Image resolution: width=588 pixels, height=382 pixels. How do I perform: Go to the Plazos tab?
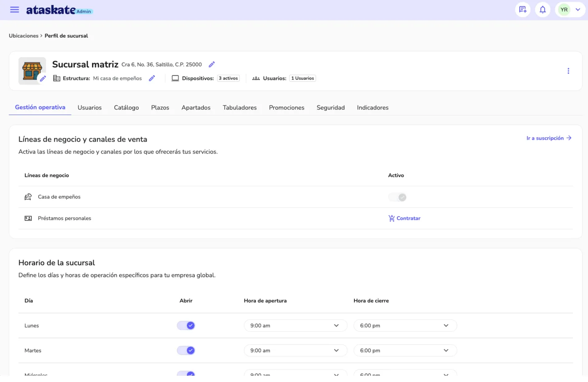[x=160, y=108]
